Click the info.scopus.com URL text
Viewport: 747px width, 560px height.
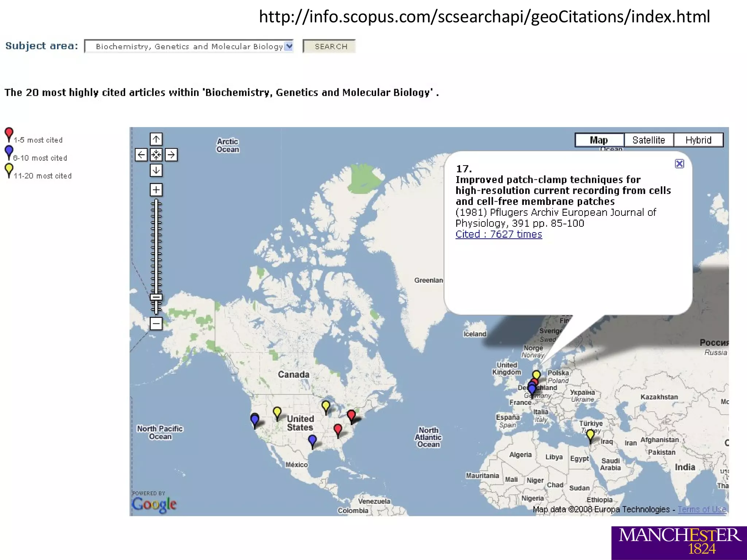484,17
